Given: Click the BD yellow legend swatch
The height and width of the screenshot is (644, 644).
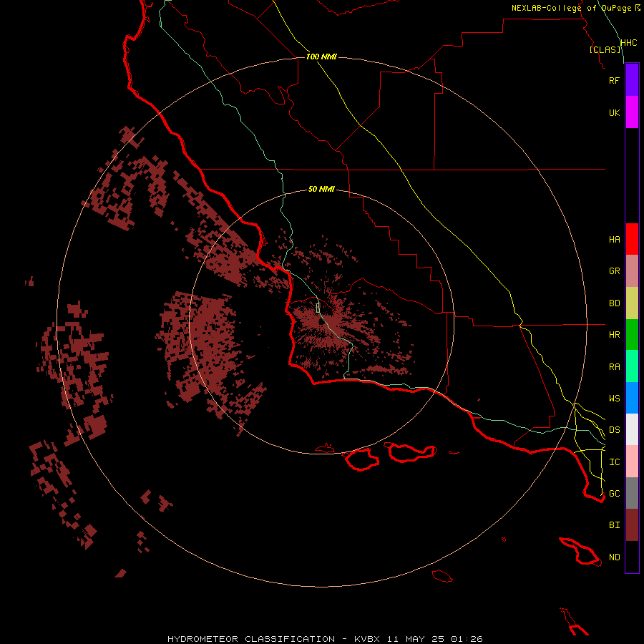Looking at the screenshot, I should (x=632, y=303).
